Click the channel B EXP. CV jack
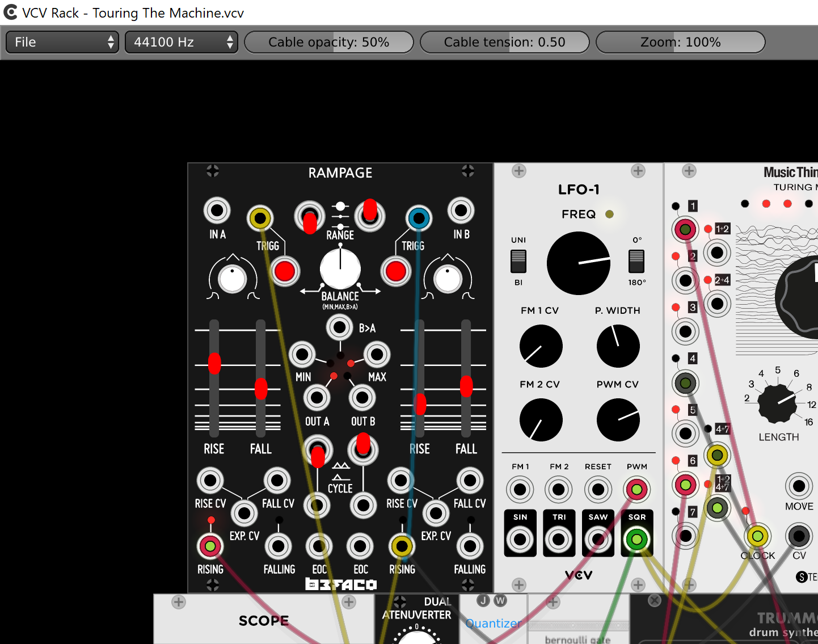This screenshot has width=818, height=644. pos(436,513)
